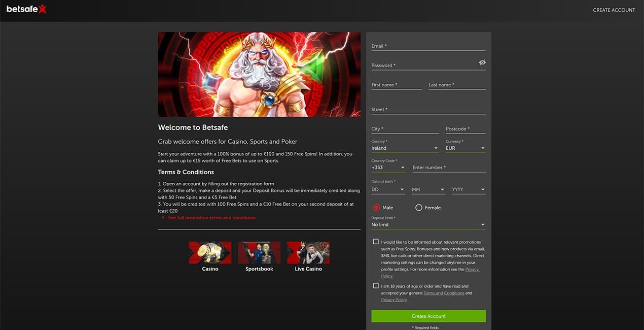Open See full promotion terms and conditions
This screenshot has width=644, height=330.
pyautogui.click(x=211, y=218)
